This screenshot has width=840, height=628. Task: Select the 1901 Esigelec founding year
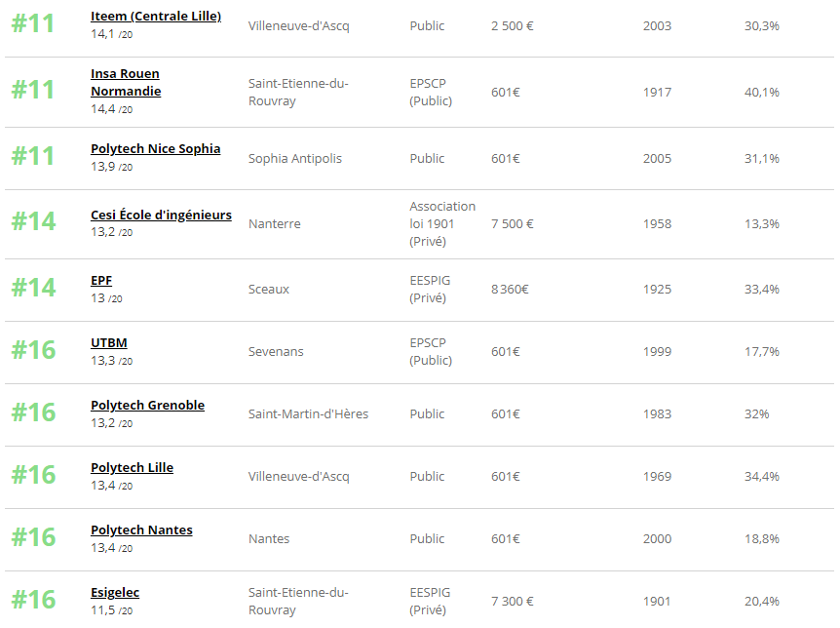click(x=657, y=602)
